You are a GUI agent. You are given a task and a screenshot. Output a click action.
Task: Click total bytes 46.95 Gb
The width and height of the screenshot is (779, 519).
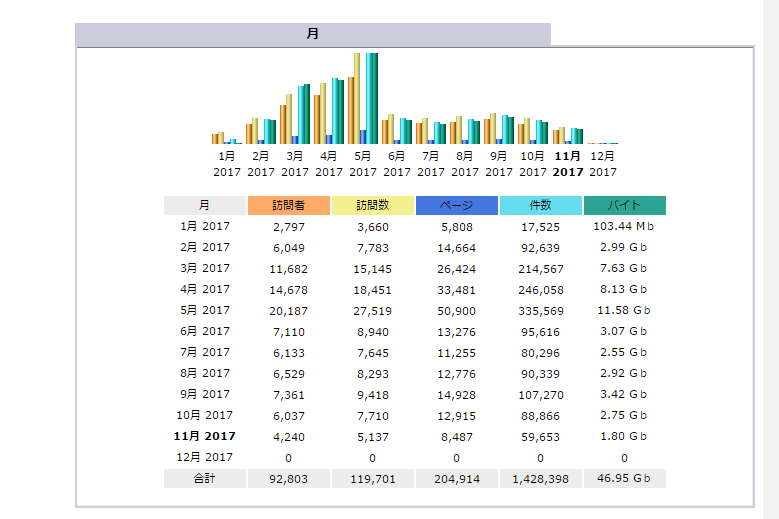coord(624,478)
